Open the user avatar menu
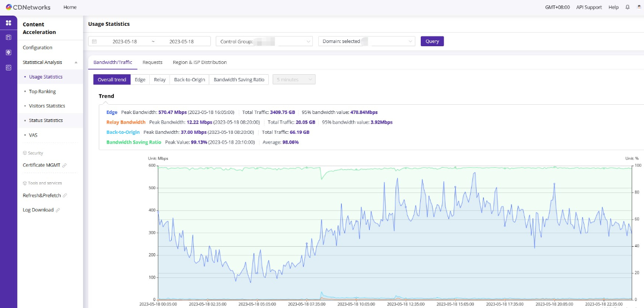Image resolution: width=644 pixels, height=308 pixels. (638, 8)
